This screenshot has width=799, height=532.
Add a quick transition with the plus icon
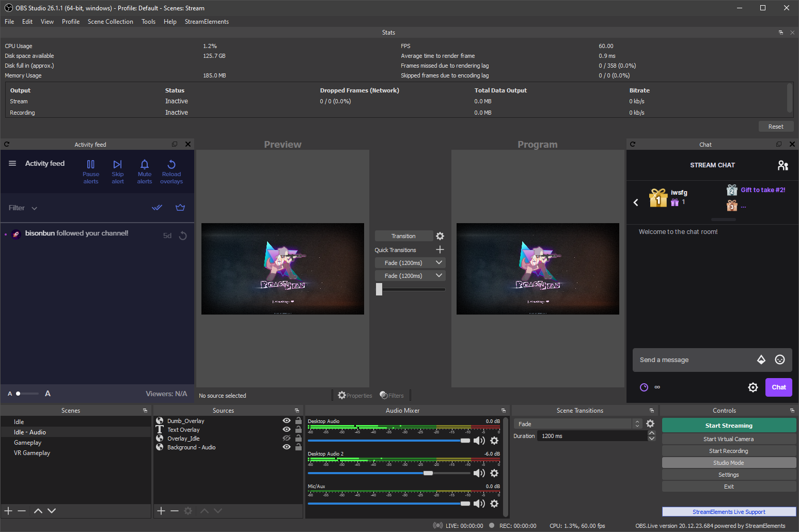coord(440,249)
